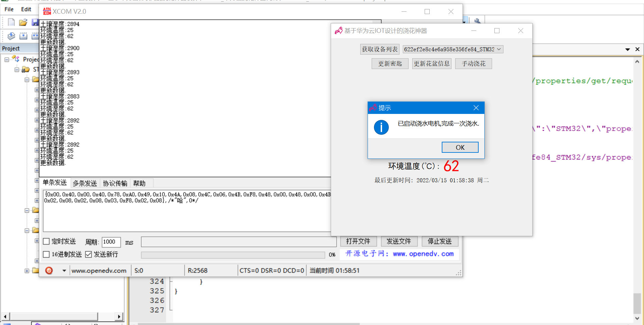Open the 622ef2e8...STM32 device list dropdown
644x325 pixels.
(x=452, y=49)
